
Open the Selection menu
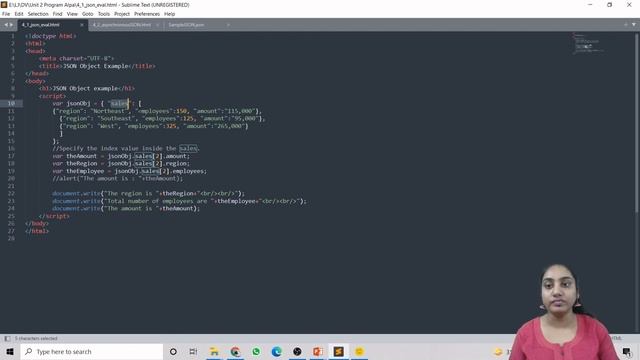pyautogui.click(x=38, y=14)
